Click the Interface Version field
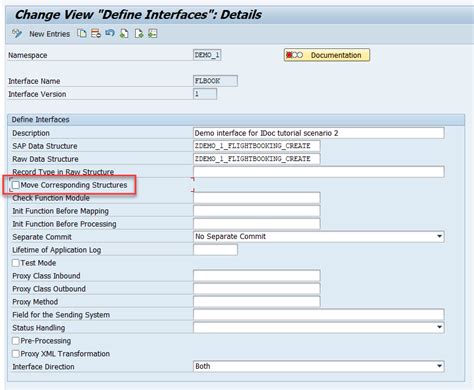This screenshot has width=474, height=390. (x=205, y=94)
